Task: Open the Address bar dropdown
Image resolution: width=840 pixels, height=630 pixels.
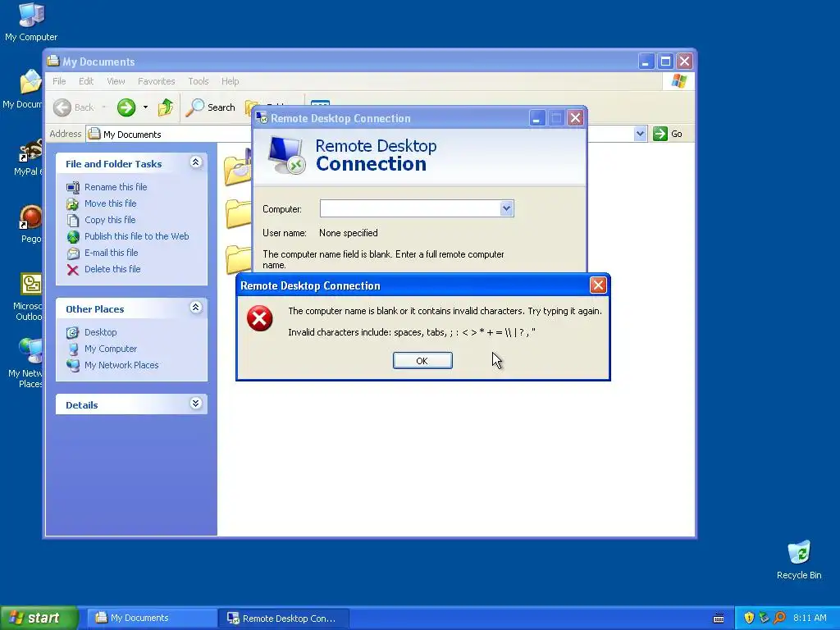Action: 640,134
